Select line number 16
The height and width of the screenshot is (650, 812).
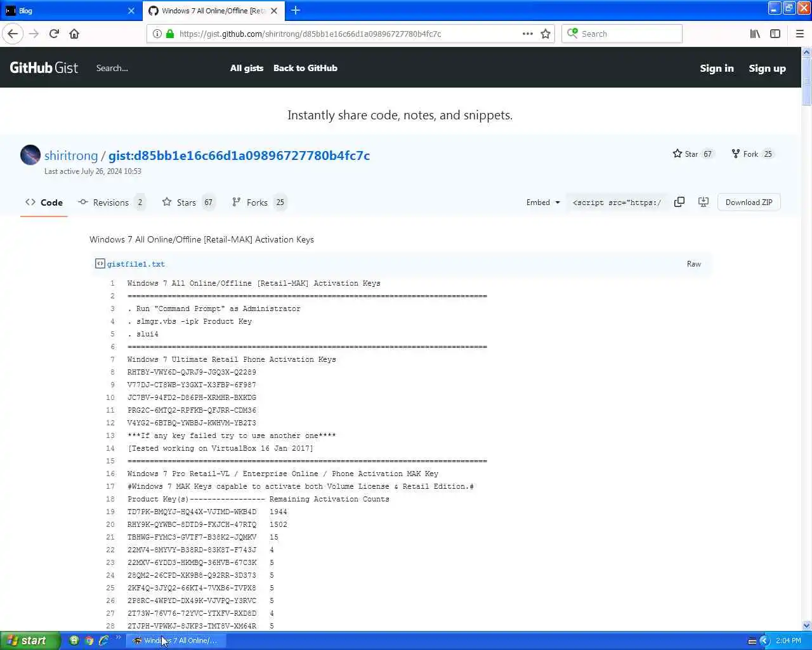click(x=110, y=474)
